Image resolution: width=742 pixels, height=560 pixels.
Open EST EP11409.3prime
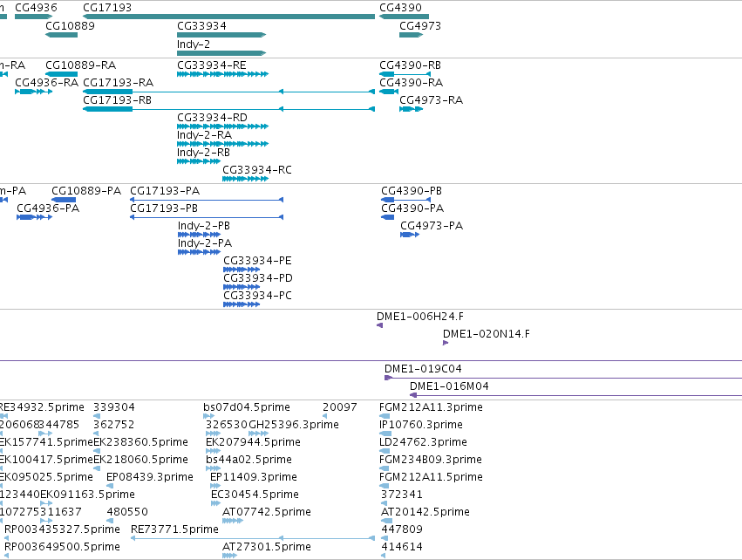tap(254, 478)
